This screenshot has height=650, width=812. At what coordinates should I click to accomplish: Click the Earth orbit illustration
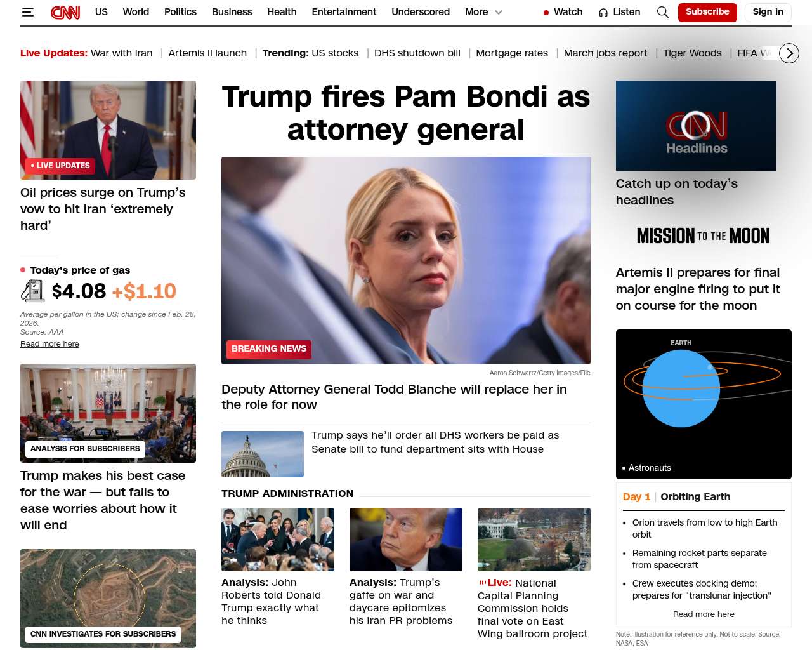704,404
